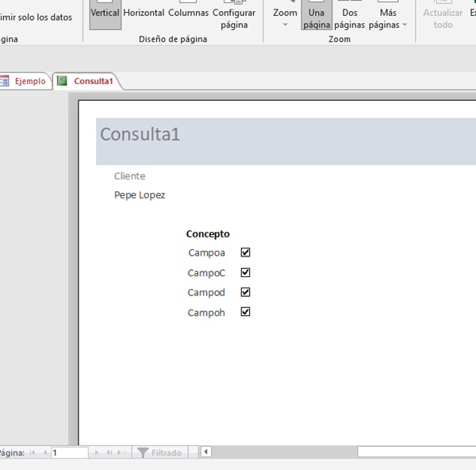Choose Dos páginas zoom view
Image resolution: width=476 pixels, height=470 pixels.
pos(349,14)
